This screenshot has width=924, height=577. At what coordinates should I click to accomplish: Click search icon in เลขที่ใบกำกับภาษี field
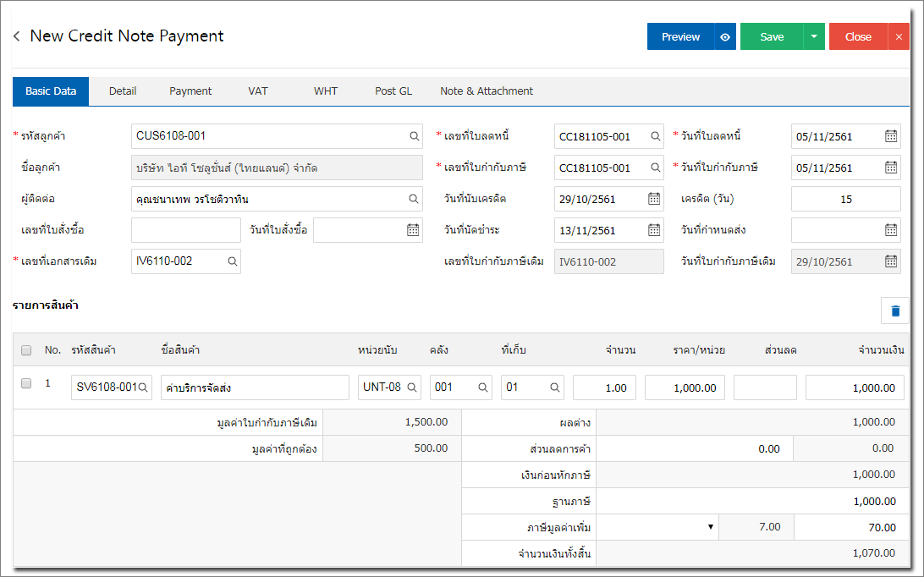[655, 168]
